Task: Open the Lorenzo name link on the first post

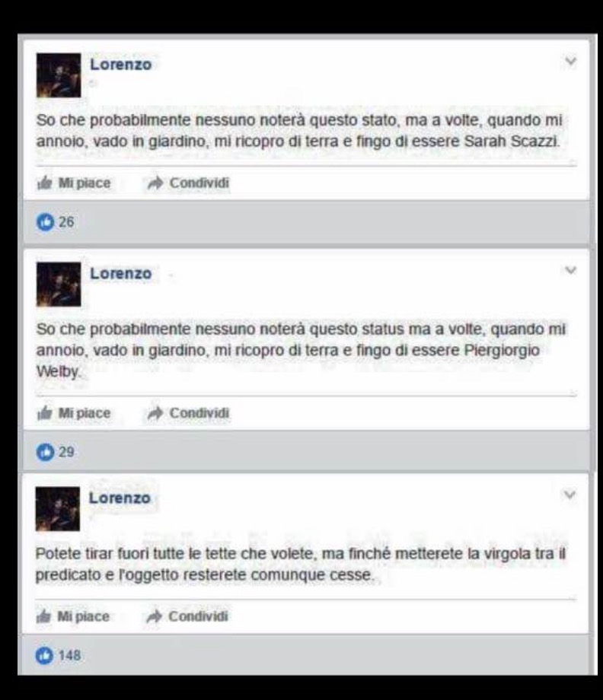Action: pyautogui.click(x=121, y=64)
